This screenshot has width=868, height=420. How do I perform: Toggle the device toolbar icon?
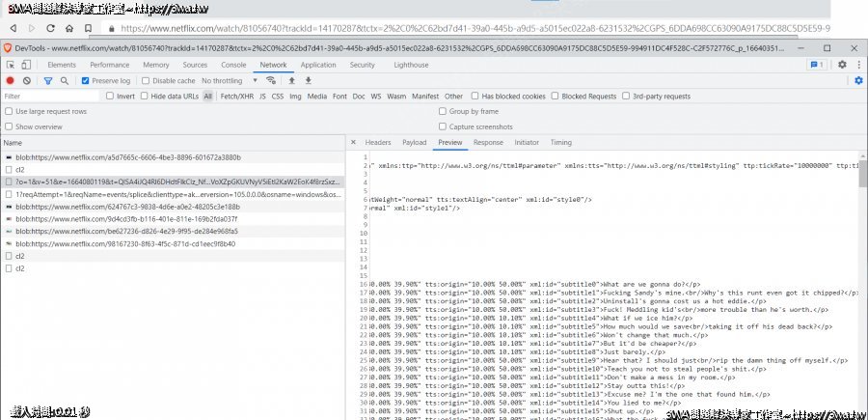click(27, 65)
